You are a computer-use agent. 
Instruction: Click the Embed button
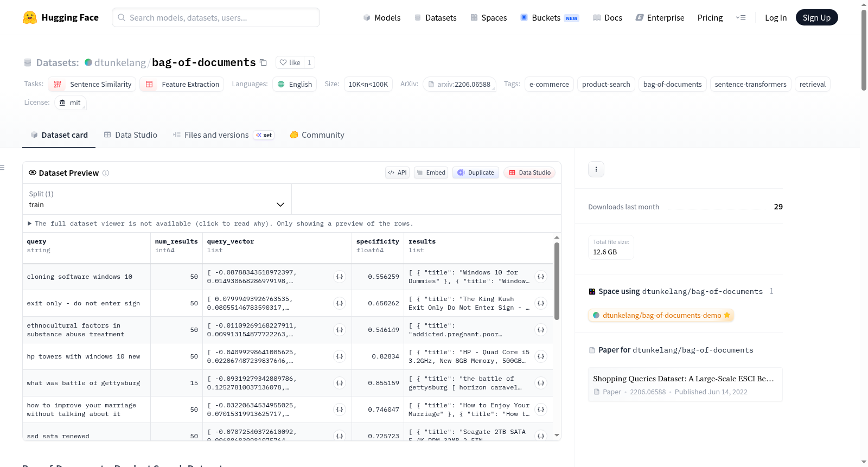click(431, 172)
